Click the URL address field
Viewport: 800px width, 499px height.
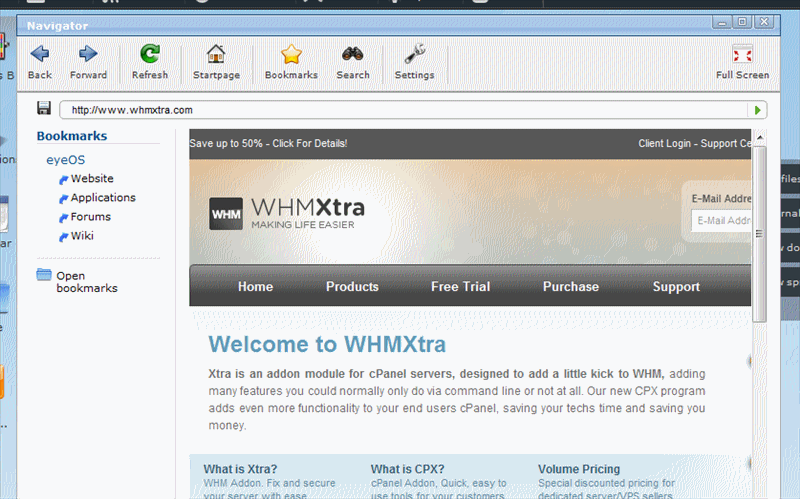[400, 110]
